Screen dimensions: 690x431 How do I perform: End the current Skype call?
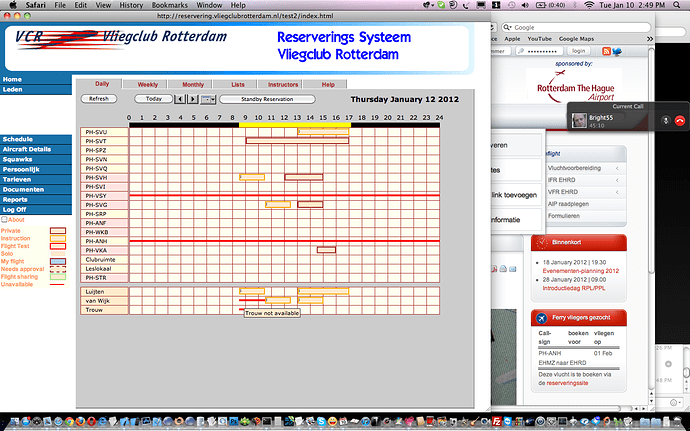(679, 121)
